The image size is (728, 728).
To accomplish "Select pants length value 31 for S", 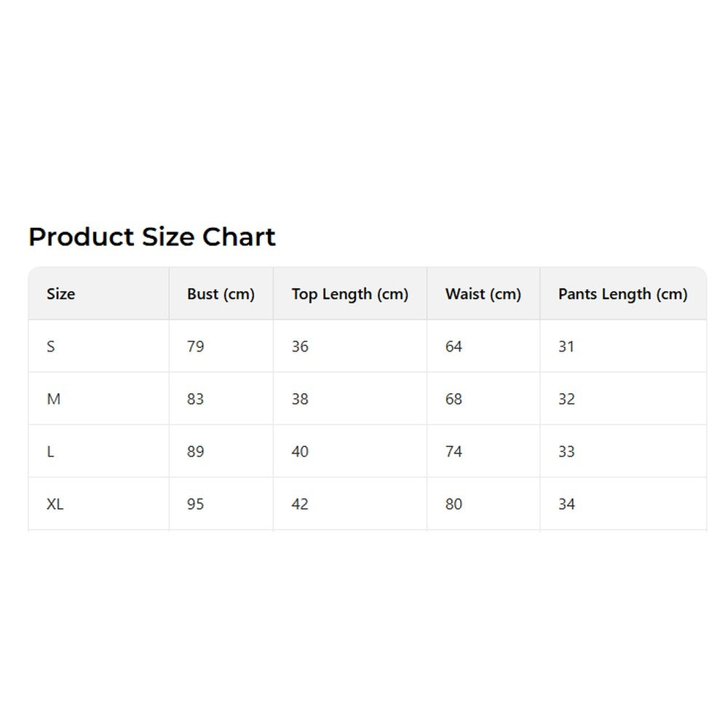I will 566,347.
